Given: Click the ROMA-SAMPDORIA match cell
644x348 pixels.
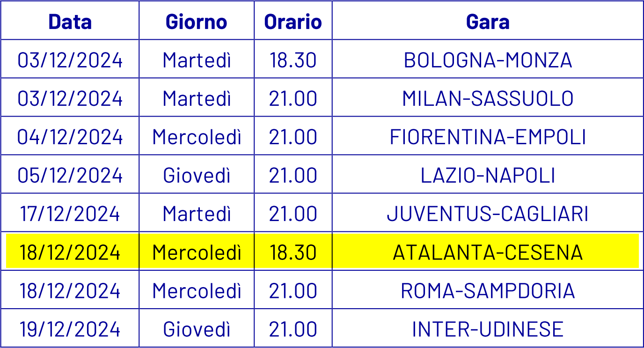Looking at the screenshot, I should click(488, 290).
